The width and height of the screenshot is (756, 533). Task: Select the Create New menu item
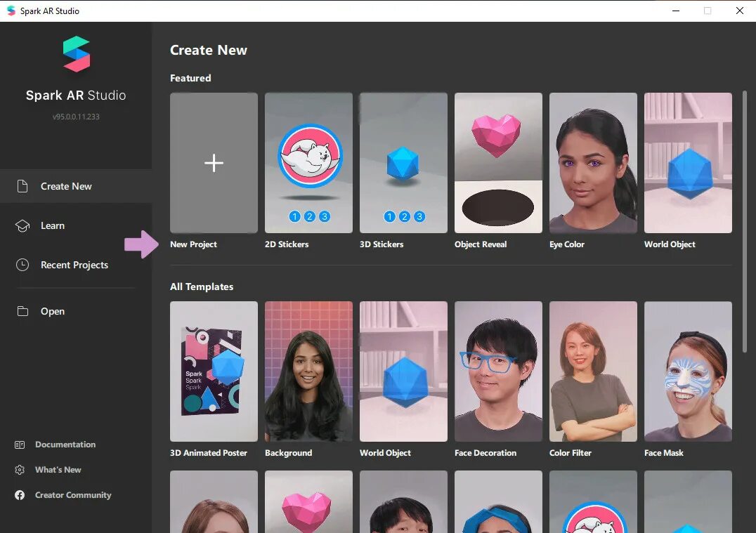click(76, 186)
